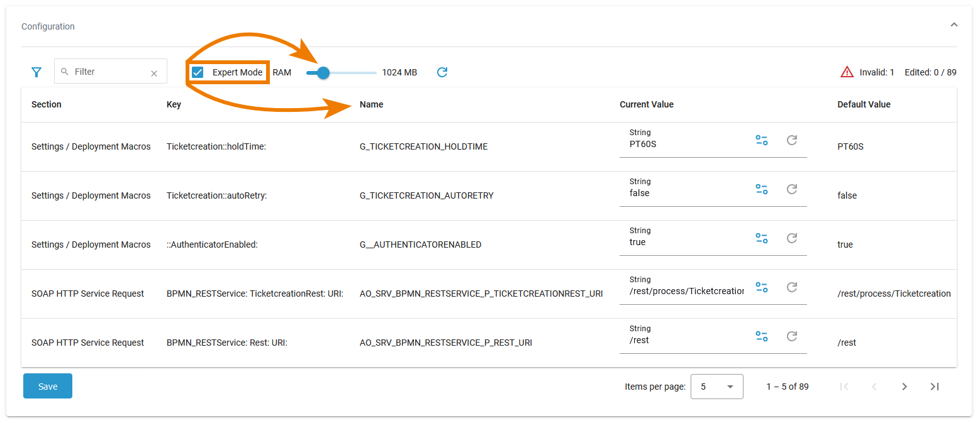Select the ::AuthenticatorEnabled: key cell
Image resolution: width=980 pixels, height=423 pixels.
click(213, 244)
